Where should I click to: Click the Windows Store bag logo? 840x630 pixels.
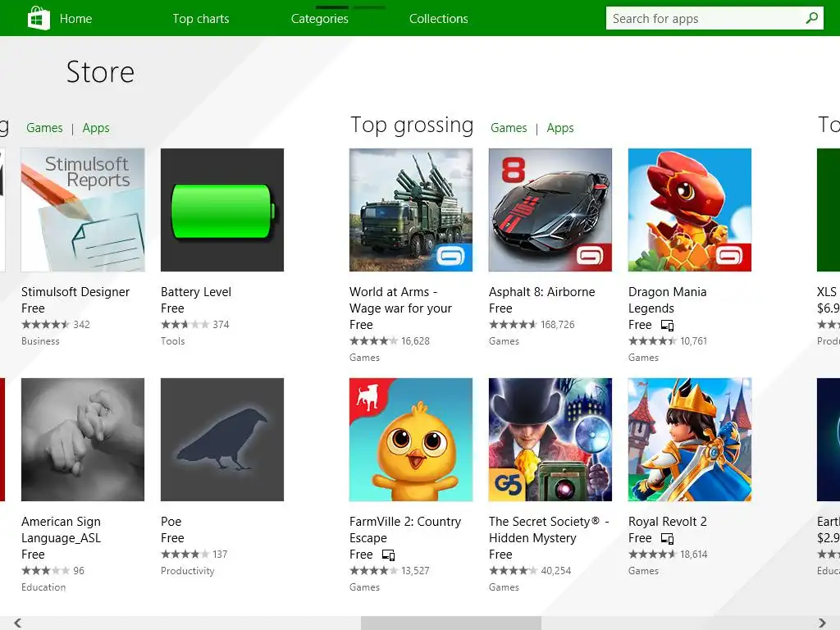click(39, 18)
